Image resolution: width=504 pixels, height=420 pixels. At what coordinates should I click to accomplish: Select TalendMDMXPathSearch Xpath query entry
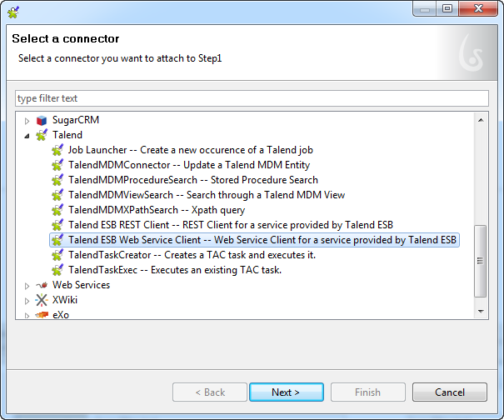[156, 210]
